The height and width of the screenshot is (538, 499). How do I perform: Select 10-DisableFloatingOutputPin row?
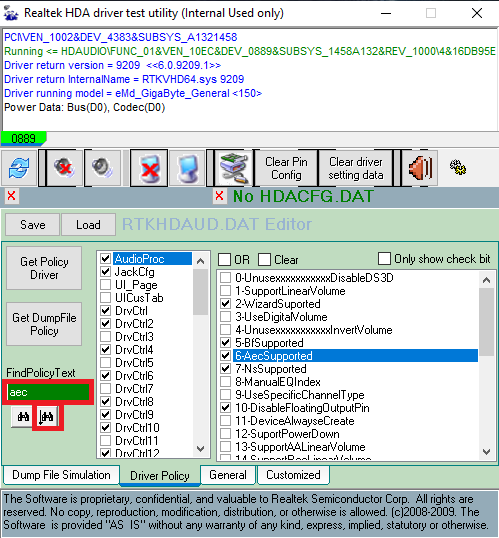click(302, 408)
